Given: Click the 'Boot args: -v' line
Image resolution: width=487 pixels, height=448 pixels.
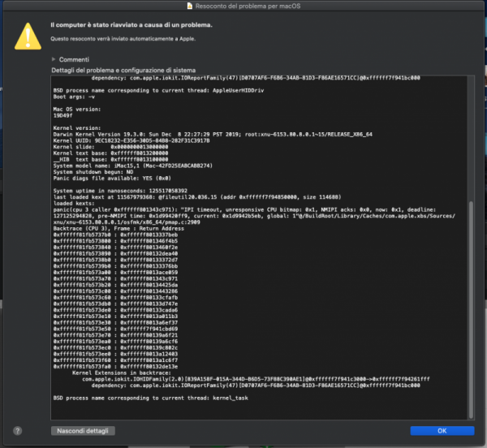Looking at the screenshot, I should [74, 97].
